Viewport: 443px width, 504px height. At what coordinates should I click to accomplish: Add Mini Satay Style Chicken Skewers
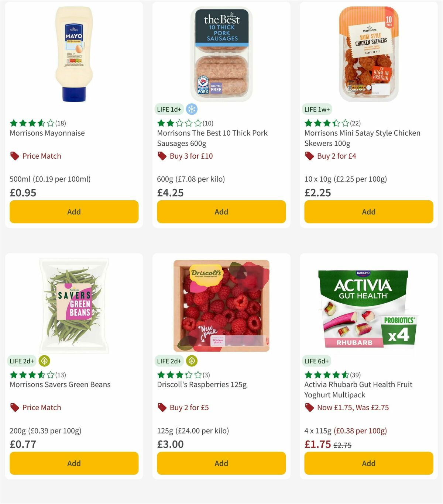point(368,212)
